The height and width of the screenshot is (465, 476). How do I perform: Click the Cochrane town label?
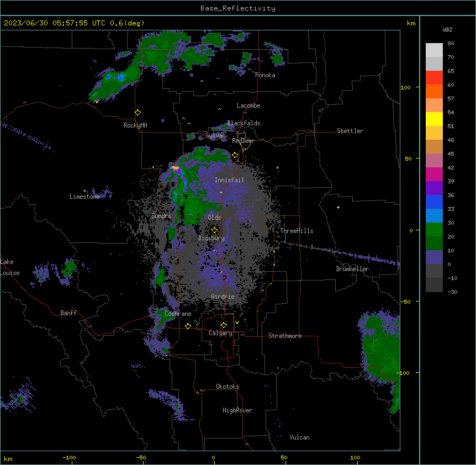178,314
